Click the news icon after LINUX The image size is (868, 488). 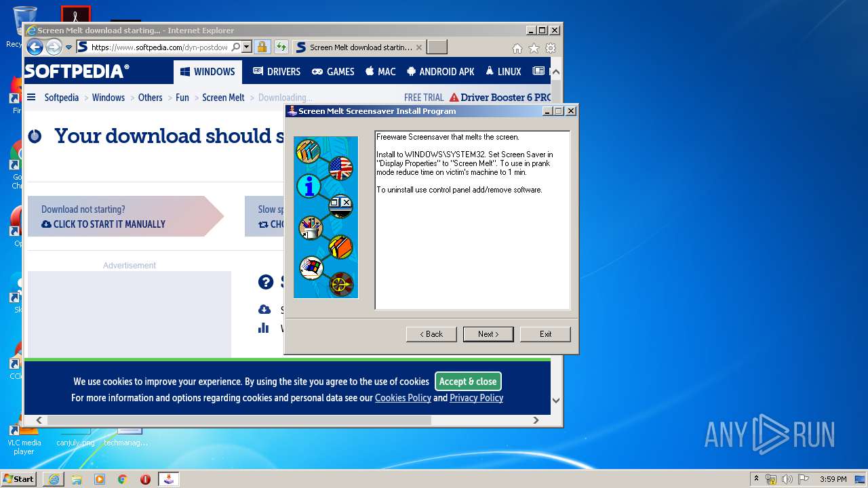pos(538,71)
